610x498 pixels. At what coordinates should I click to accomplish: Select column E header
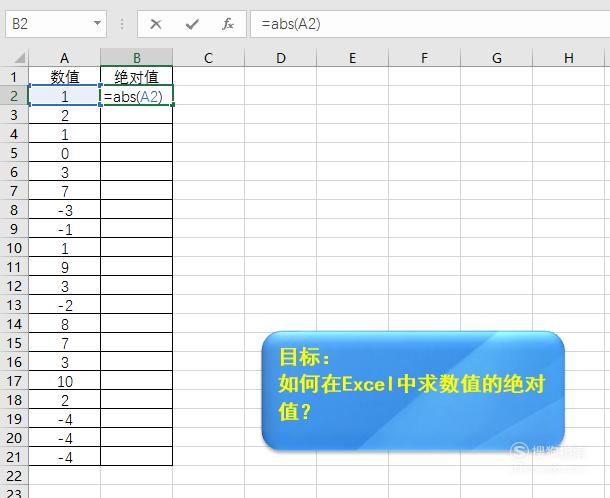[x=352, y=58]
